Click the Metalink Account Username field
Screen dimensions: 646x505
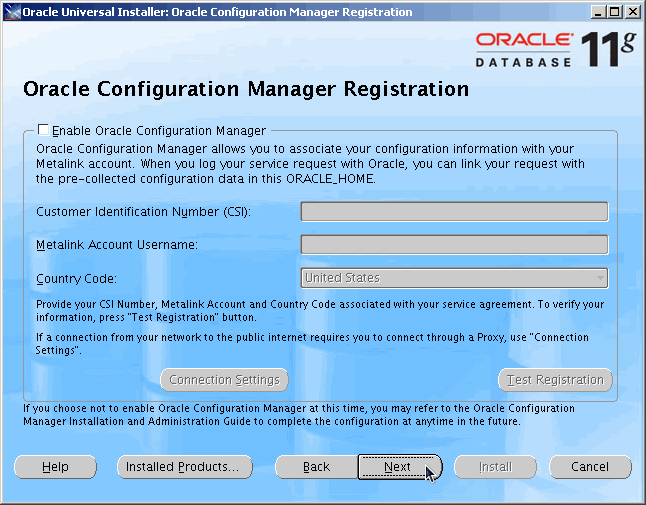pyautogui.click(x=454, y=245)
